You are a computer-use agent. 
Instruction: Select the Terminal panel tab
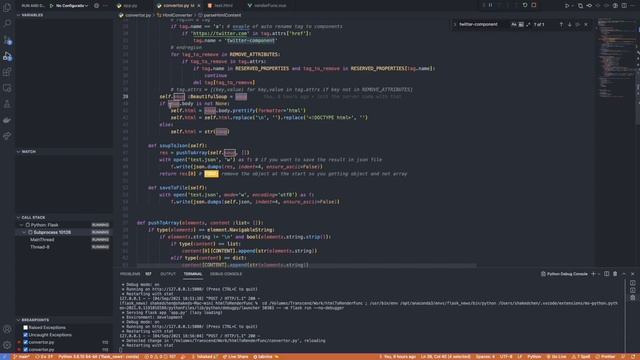pyautogui.click(x=193, y=274)
